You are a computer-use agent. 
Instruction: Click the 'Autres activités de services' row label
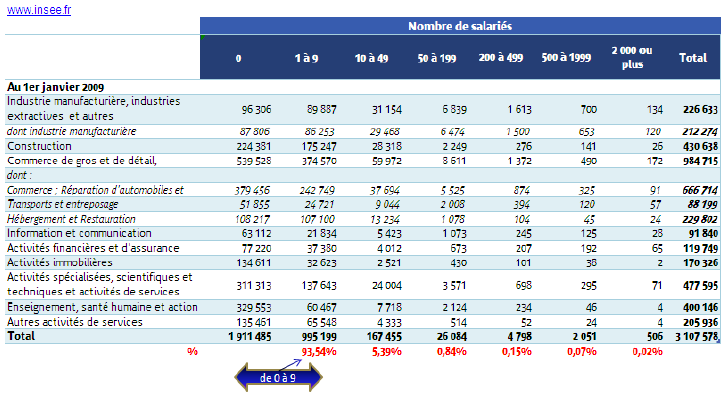(74, 322)
